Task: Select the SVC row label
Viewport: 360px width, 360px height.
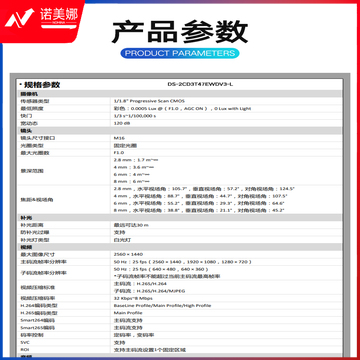Action: [x=25, y=342]
